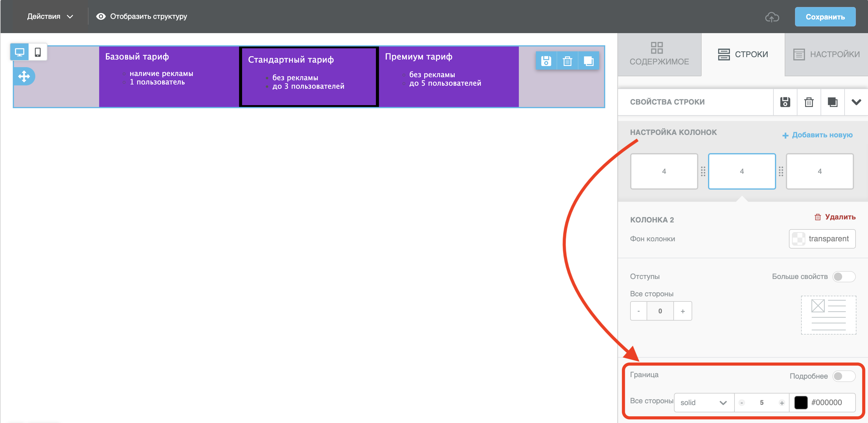Image resolution: width=868 pixels, height=423 pixels.
Task: Click the Сохранить button
Action: [x=825, y=17]
